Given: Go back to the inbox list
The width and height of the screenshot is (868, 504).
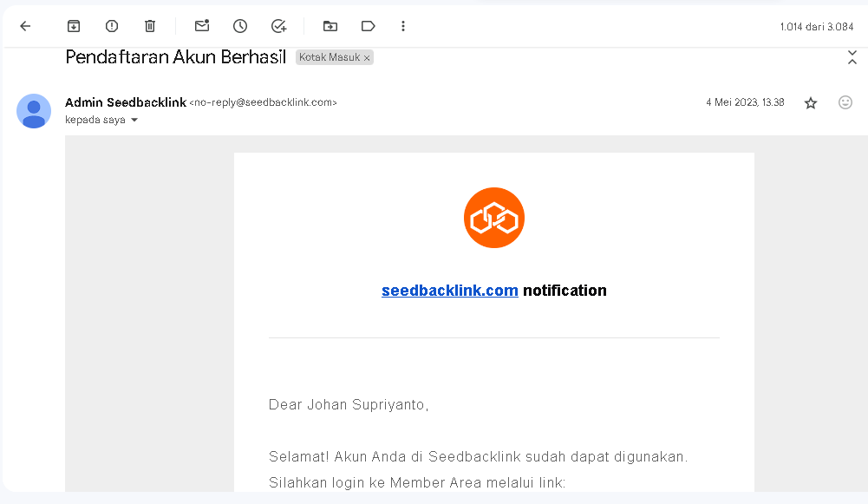Looking at the screenshot, I should click(x=25, y=26).
